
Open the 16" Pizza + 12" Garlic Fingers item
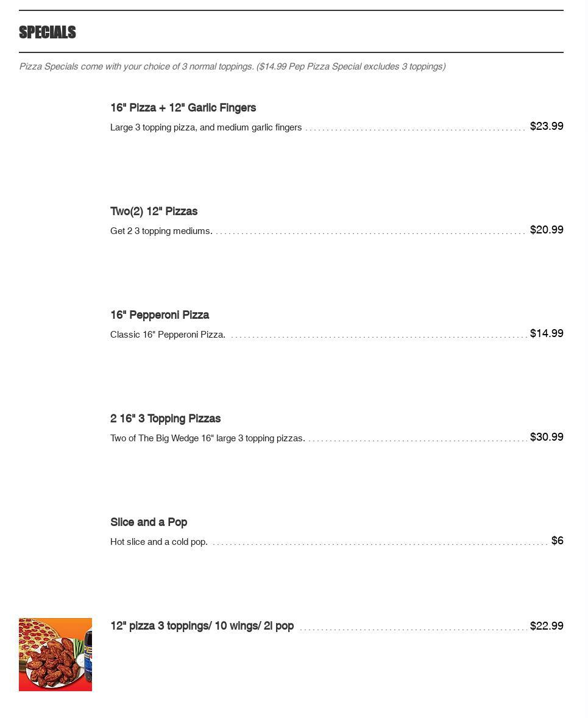click(183, 108)
